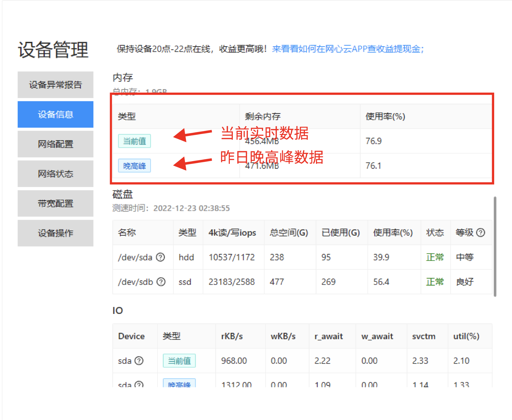This screenshot has height=420, width=512.
Task: Click the 2.22 r_await value
Action: (322, 361)
